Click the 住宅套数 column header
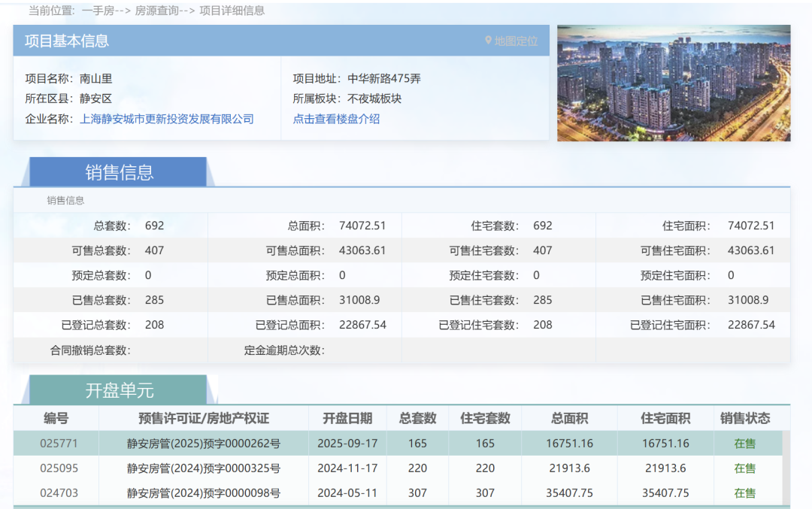The image size is (812, 509). (485, 418)
